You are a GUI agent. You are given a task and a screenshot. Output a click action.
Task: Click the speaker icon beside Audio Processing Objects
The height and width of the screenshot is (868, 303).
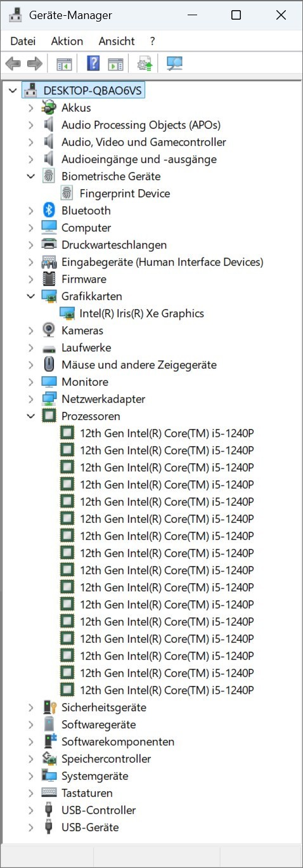[x=49, y=125]
